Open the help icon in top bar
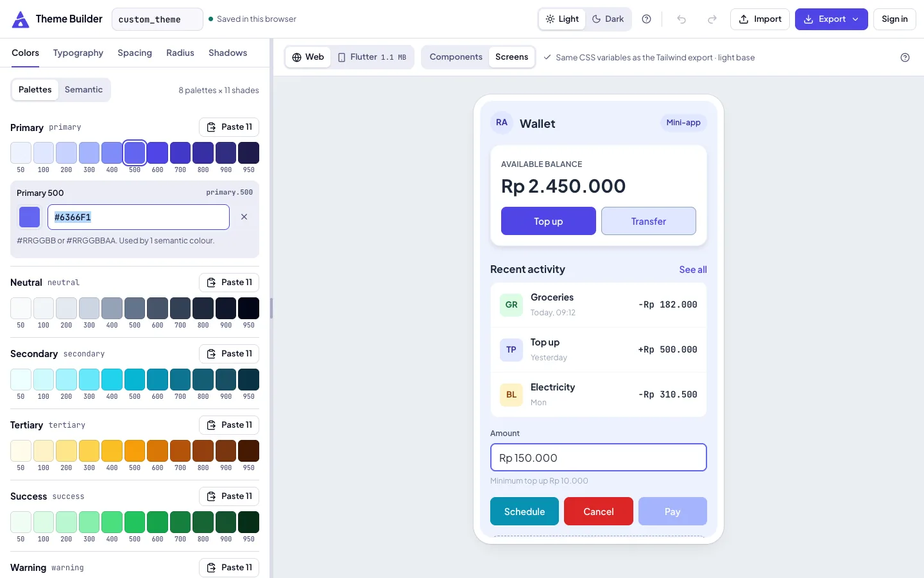924x578 pixels. point(647,19)
